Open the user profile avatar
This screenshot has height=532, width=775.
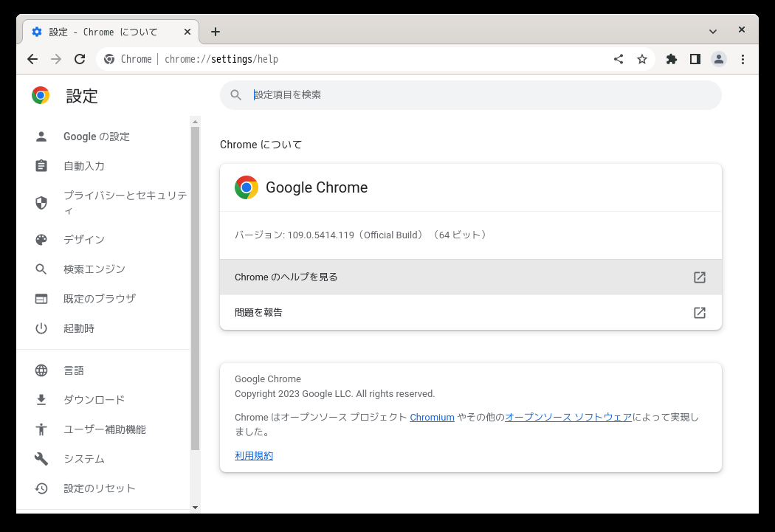pos(719,59)
